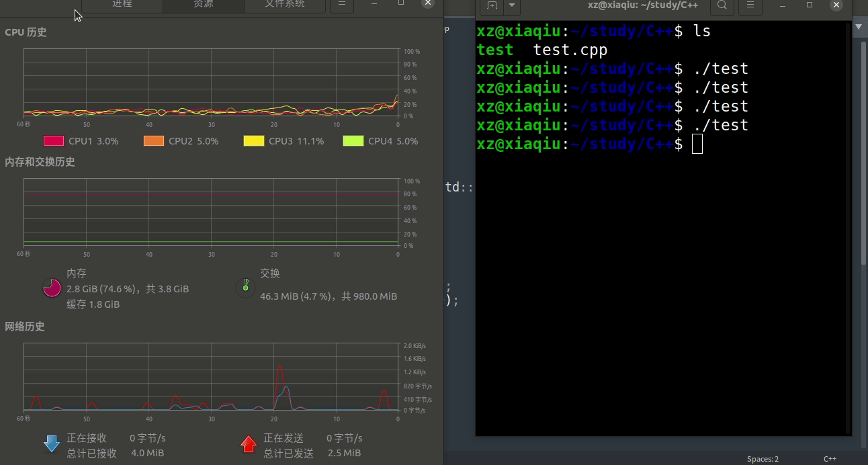The height and width of the screenshot is (465, 868).
Task: Click the CPU2 orange color swatch
Action: pyautogui.click(x=154, y=141)
